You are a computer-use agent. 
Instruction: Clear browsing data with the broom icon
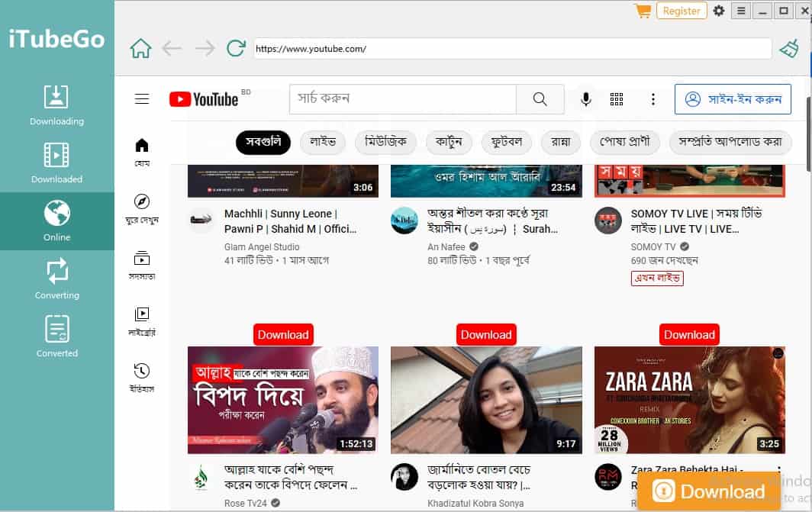(790, 49)
